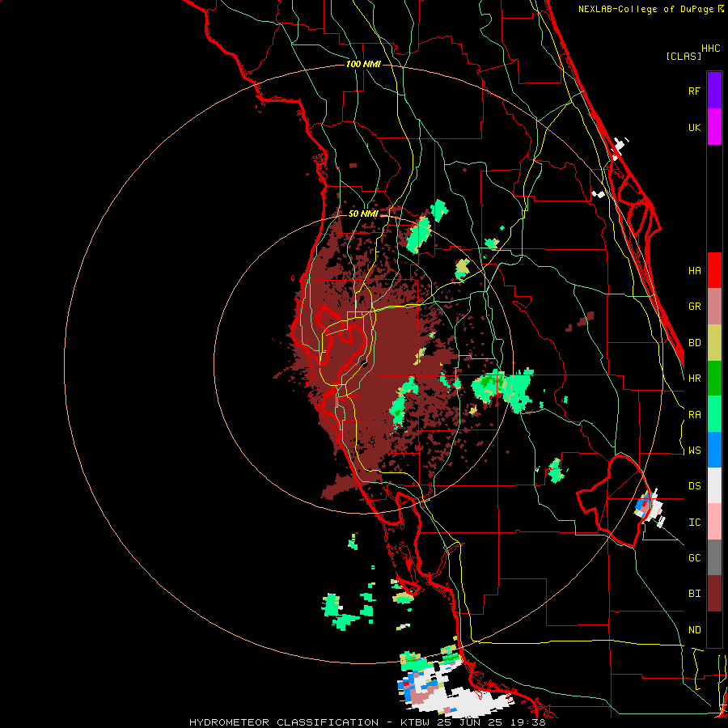The height and width of the screenshot is (728, 728).
Task: Click the UK magenta legend color block
Action: click(714, 127)
